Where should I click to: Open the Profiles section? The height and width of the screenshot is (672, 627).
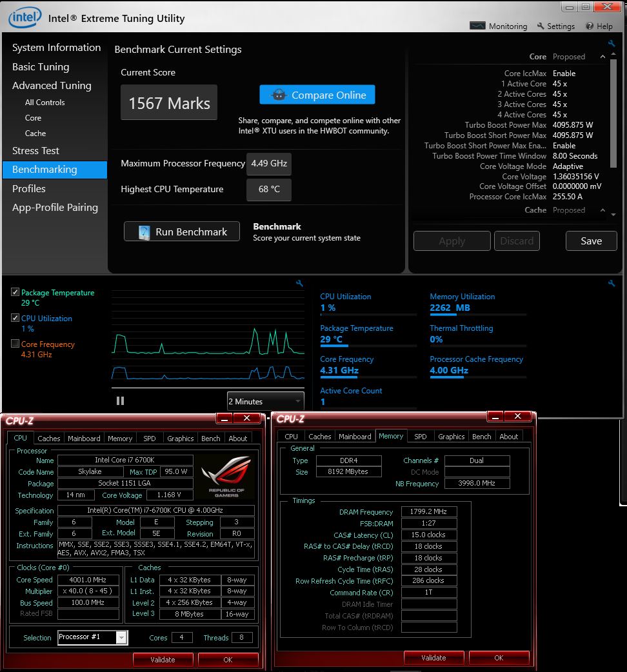(x=29, y=188)
